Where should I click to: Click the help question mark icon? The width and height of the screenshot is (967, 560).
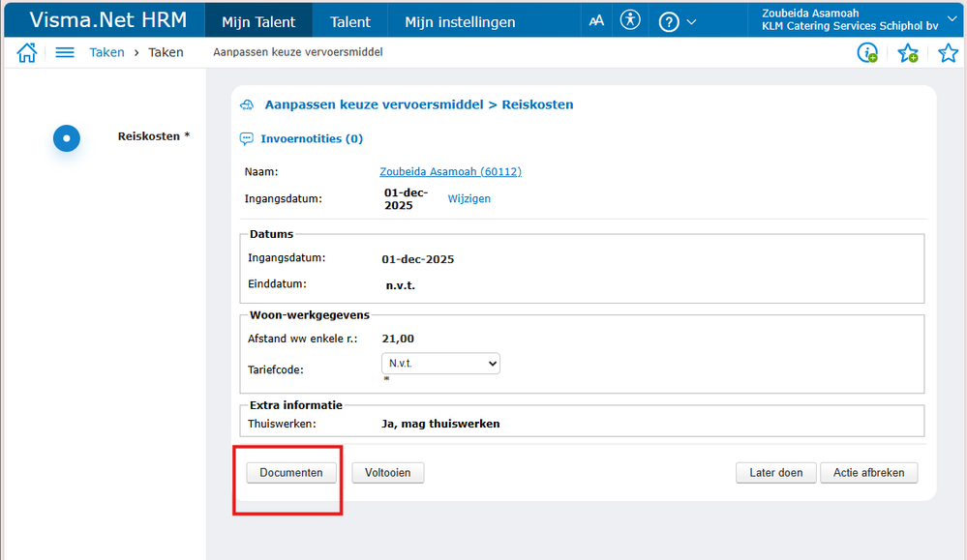coord(668,21)
